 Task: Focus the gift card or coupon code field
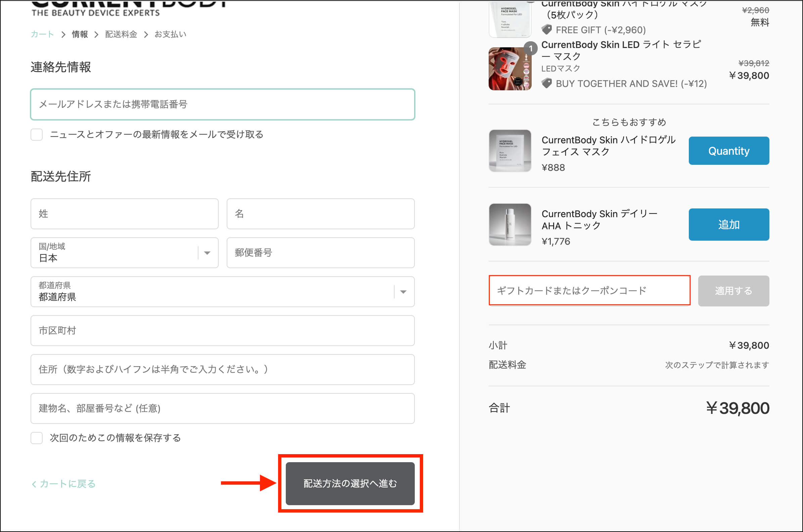(589, 291)
